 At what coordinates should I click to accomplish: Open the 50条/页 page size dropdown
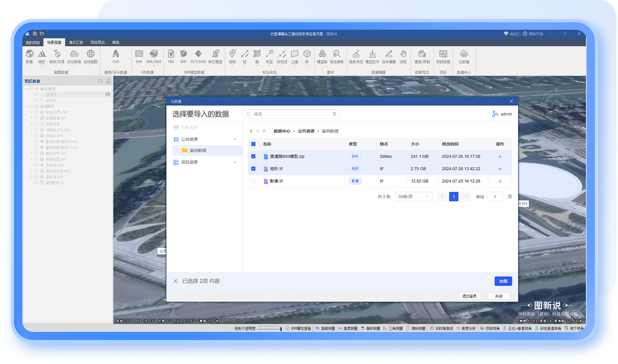pos(414,197)
